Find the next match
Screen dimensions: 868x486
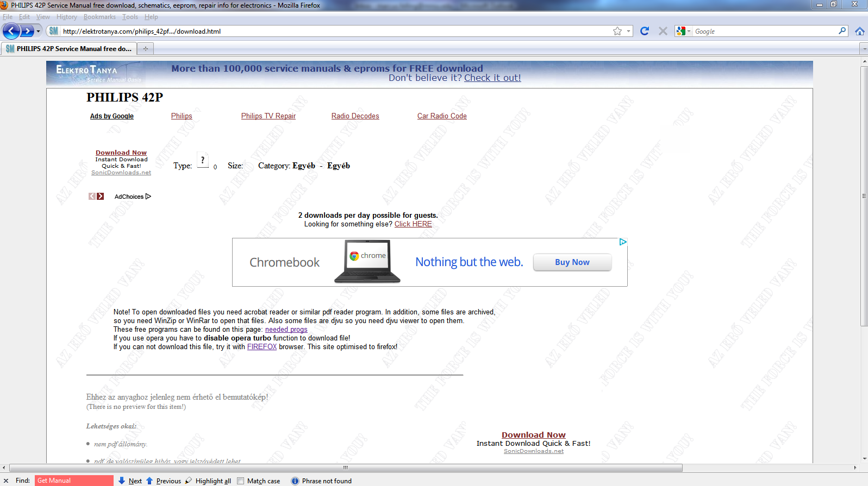tap(130, 481)
